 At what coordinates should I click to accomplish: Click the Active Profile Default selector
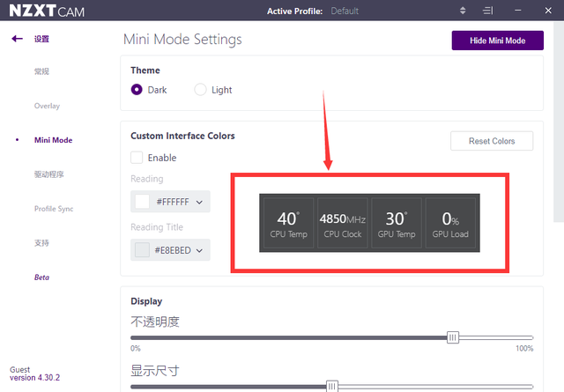pos(345,11)
